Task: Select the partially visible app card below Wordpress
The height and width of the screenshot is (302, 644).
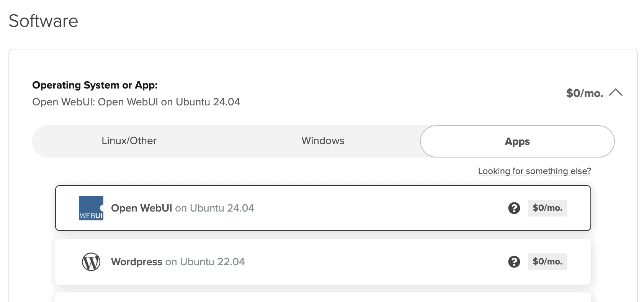Action: click(323, 297)
